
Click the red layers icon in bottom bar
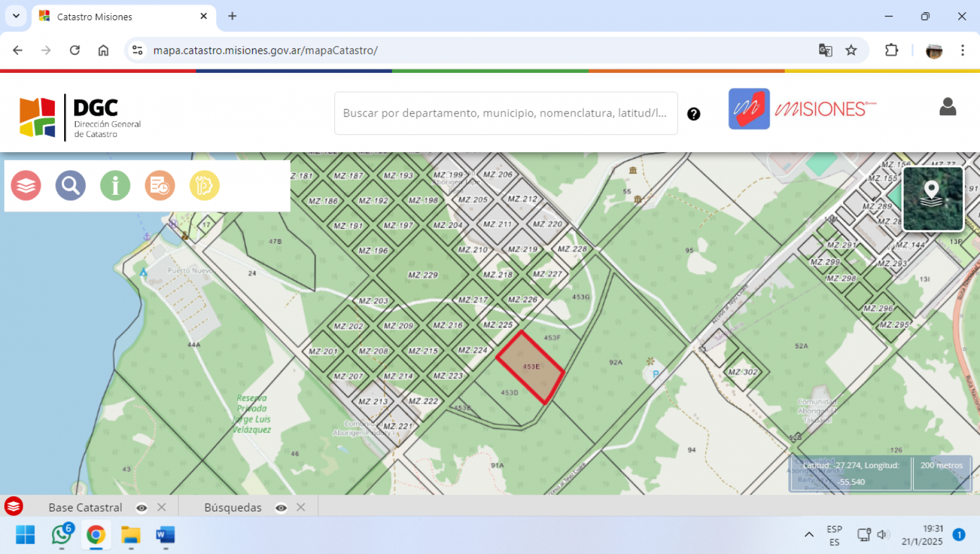click(13, 506)
